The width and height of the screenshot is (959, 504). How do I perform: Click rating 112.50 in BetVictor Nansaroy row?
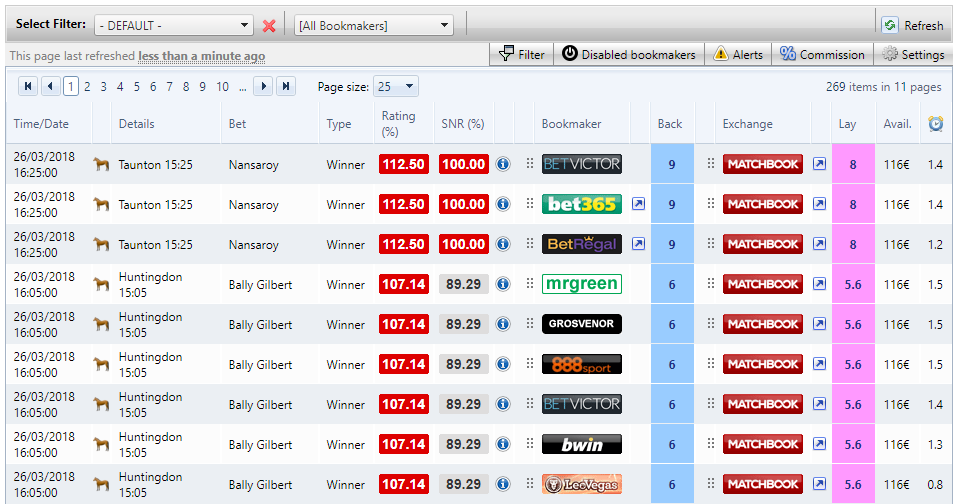point(404,164)
